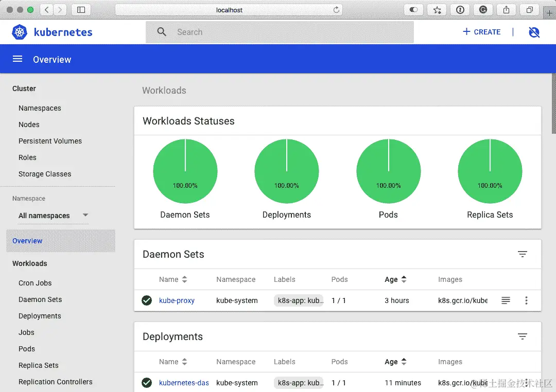Go back with Safari back arrow
The image size is (556, 392).
[x=46, y=10]
